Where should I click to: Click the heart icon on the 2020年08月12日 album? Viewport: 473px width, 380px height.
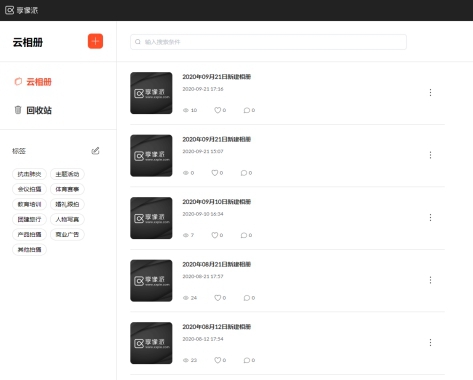[217, 360]
